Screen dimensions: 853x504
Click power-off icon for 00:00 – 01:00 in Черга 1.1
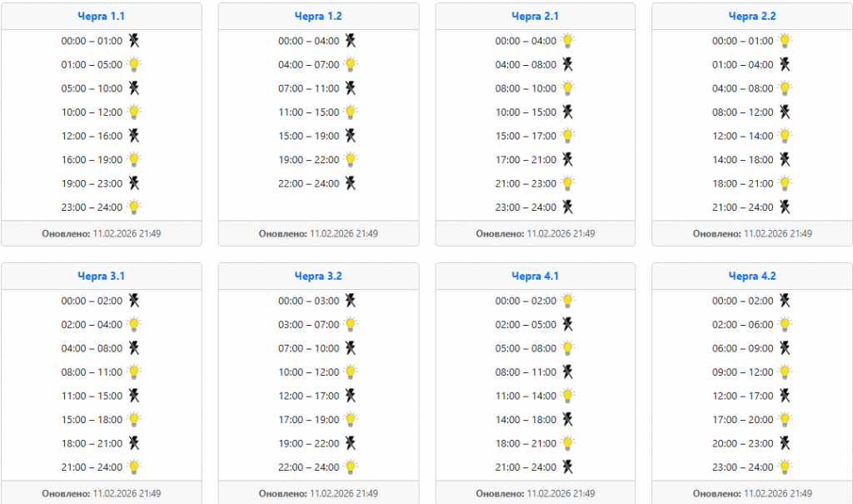tap(134, 41)
